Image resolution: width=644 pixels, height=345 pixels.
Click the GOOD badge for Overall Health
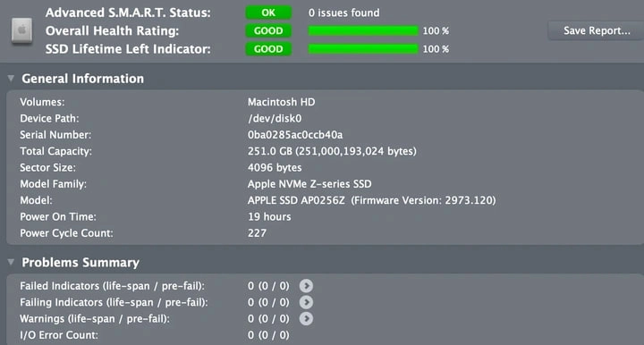click(x=268, y=30)
